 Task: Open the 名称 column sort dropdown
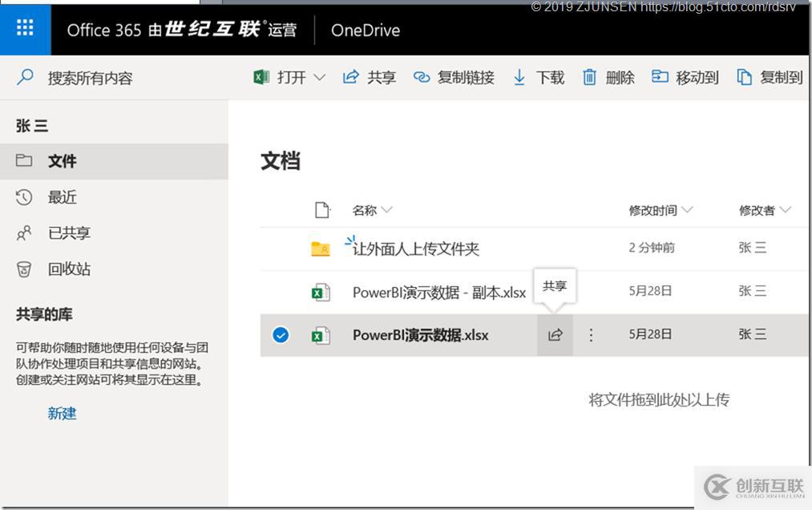387,210
